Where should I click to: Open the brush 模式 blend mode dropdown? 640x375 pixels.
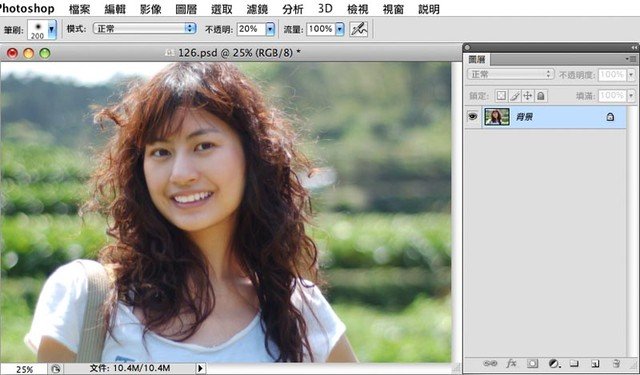(x=144, y=29)
